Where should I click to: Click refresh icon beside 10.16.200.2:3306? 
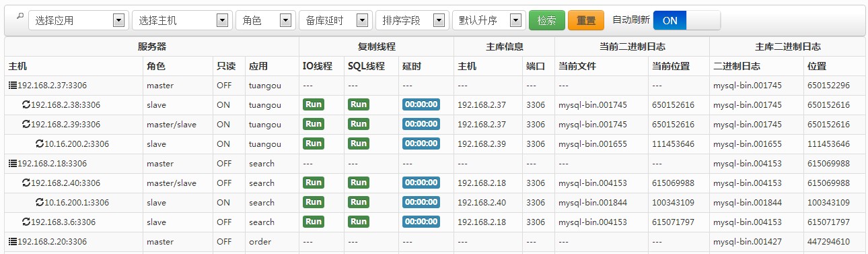click(x=40, y=144)
